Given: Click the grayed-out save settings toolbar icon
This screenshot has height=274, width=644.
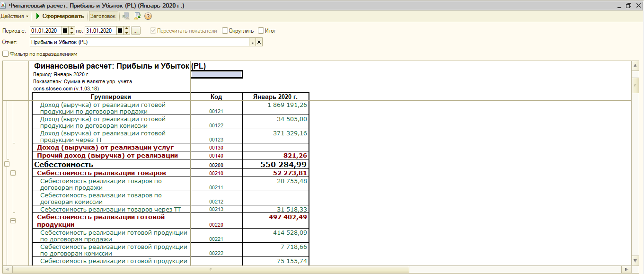Looking at the screenshot, I should (x=126, y=16).
